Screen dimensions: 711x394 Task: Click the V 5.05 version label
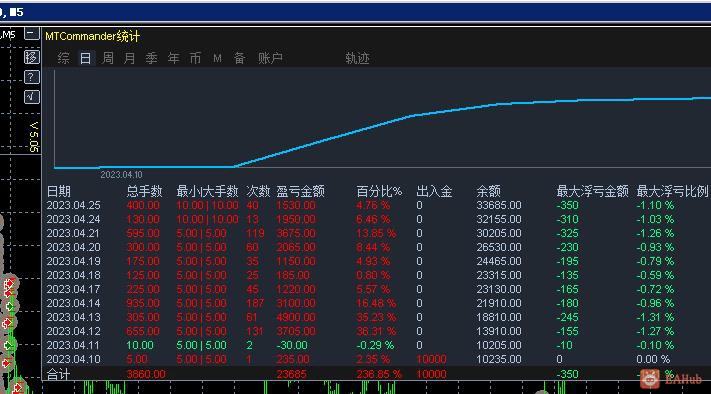tap(34, 136)
